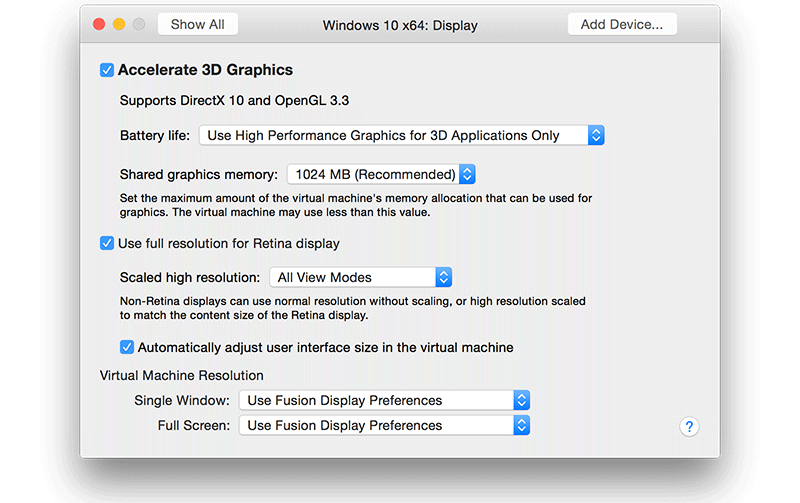Click the Shared graphics memory: label

point(199,174)
